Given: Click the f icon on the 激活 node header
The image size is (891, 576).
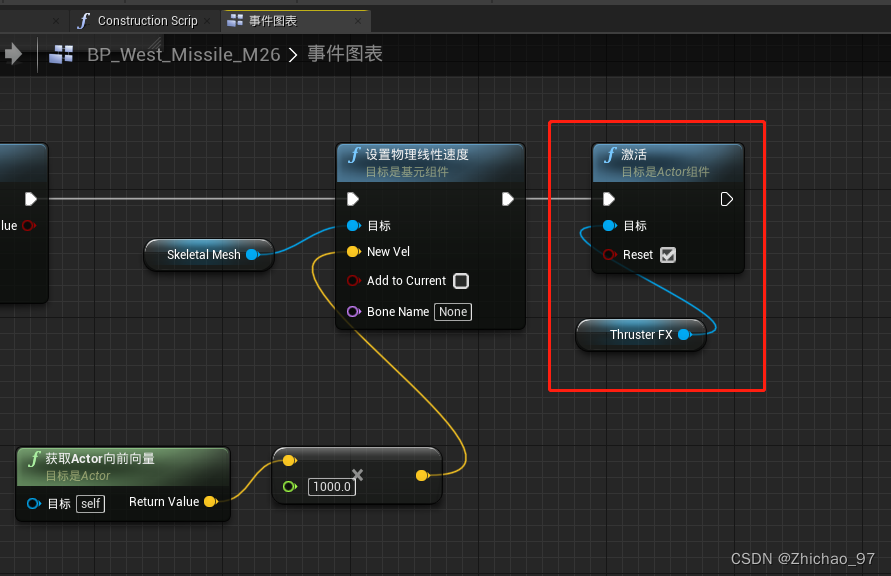Looking at the screenshot, I should [610, 154].
